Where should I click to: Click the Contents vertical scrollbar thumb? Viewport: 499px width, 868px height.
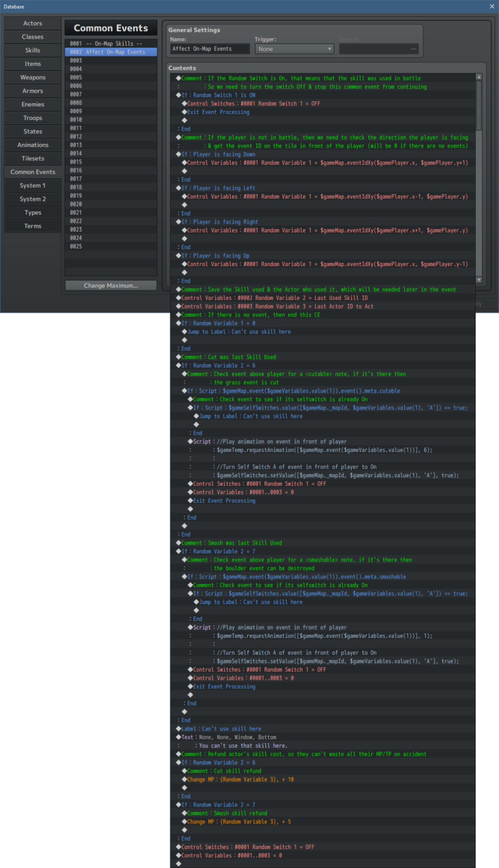click(479, 106)
